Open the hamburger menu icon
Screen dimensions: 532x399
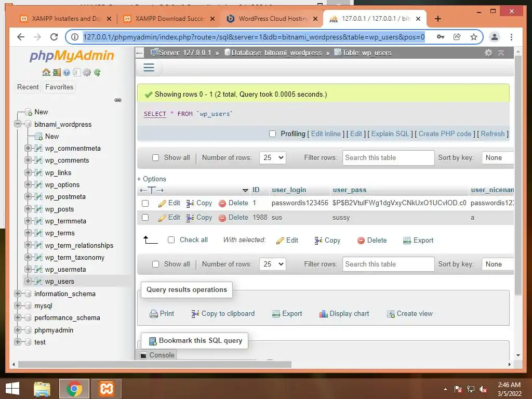coord(149,67)
